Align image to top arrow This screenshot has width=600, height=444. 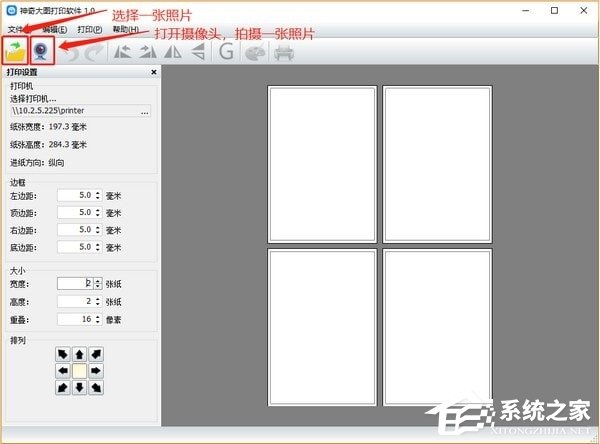pyautogui.click(x=79, y=354)
